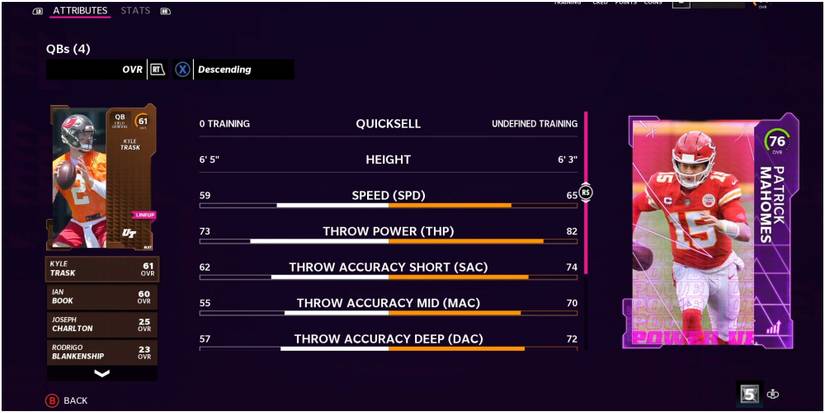The image size is (825, 413).
Task: Choose Joseph Charlton in the QB list
Action: coord(101,324)
